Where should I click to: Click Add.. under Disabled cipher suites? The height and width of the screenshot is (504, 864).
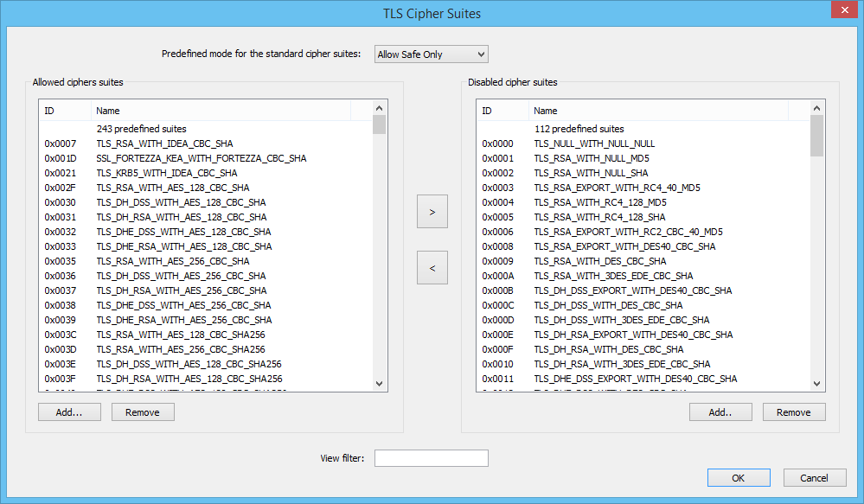(720, 412)
